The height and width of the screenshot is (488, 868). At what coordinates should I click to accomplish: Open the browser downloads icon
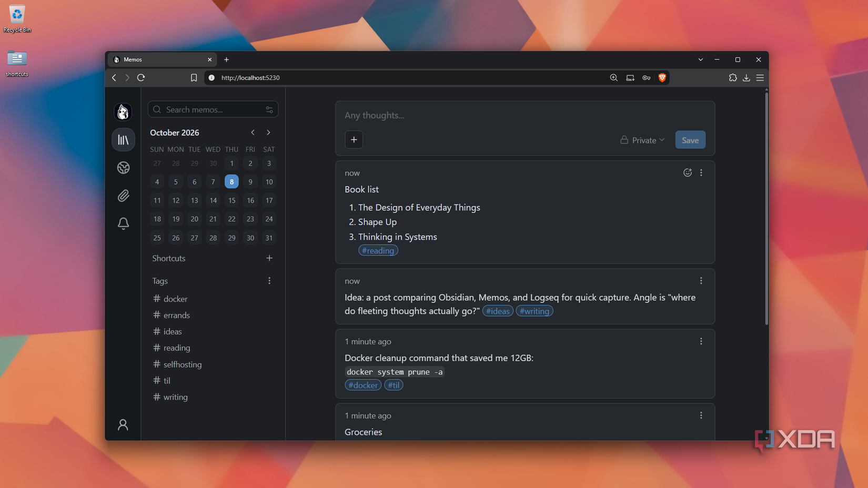tap(746, 77)
